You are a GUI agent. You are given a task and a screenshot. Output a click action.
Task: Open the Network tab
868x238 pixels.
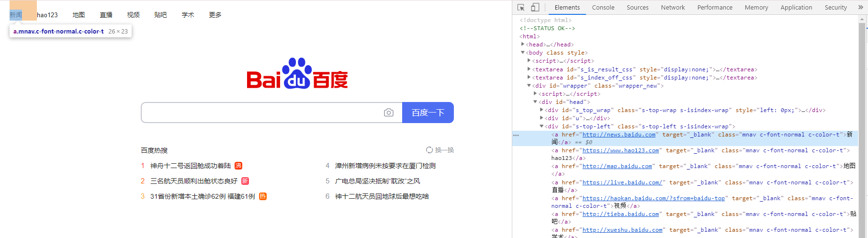click(x=673, y=7)
